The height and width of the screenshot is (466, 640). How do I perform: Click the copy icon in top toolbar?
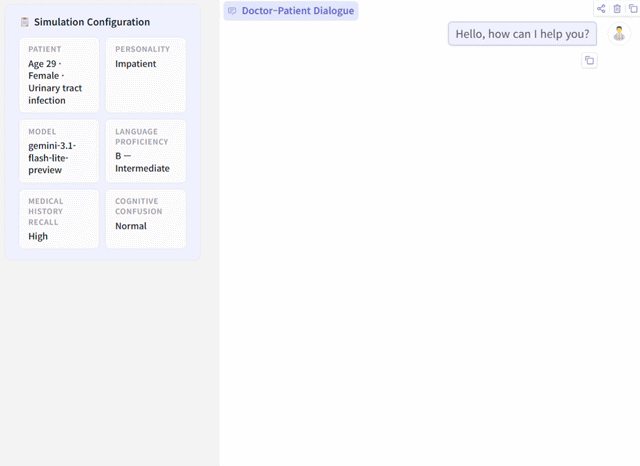click(x=633, y=9)
